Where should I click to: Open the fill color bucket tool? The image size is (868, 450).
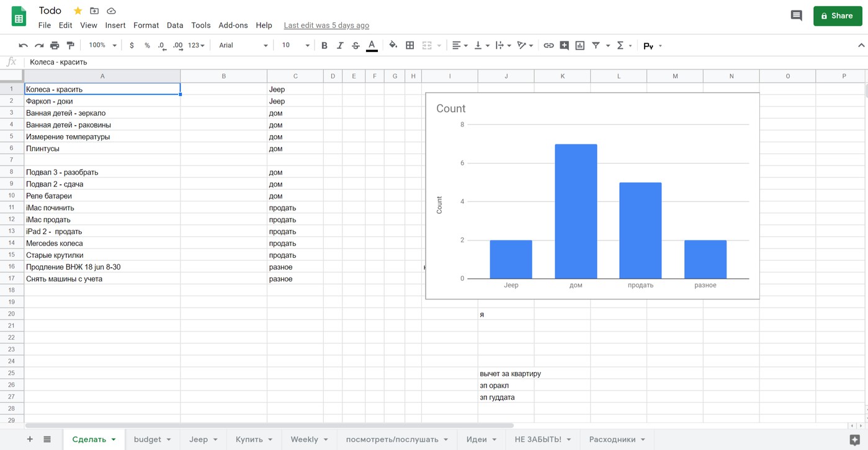tap(393, 45)
